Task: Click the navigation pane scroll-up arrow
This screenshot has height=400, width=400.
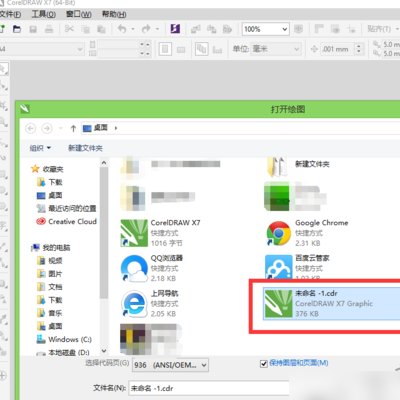Action: [104, 163]
